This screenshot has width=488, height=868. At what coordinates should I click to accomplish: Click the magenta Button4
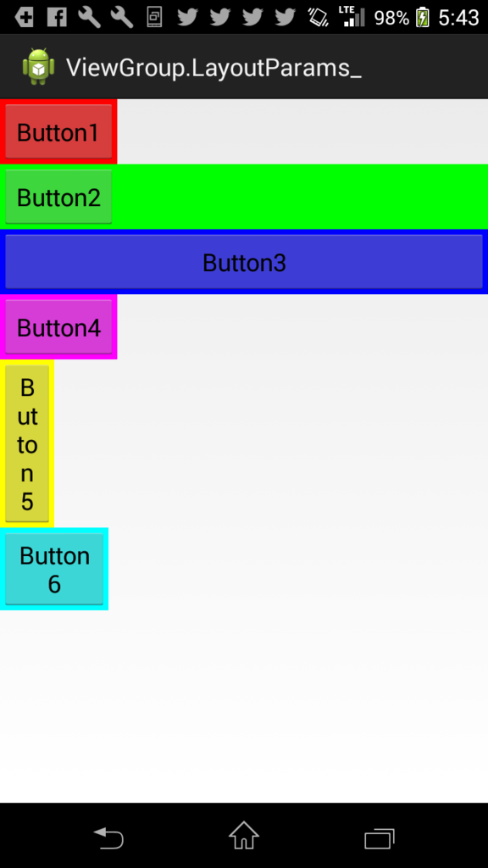(x=58, y=327)
